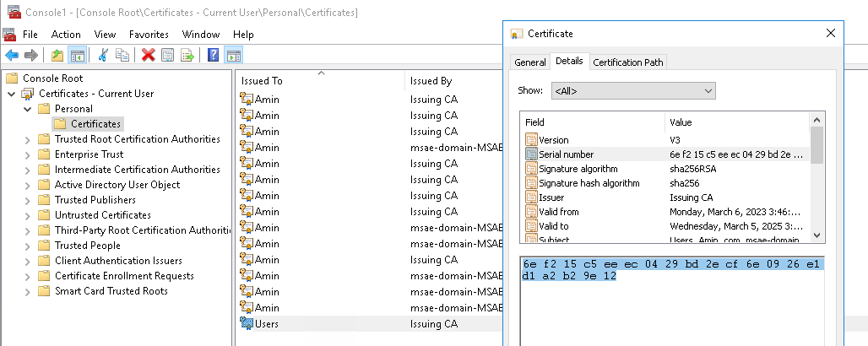Click the field list scrollbar down arrow
Screen dimensions: 868x346
click(x=816, y=236)
